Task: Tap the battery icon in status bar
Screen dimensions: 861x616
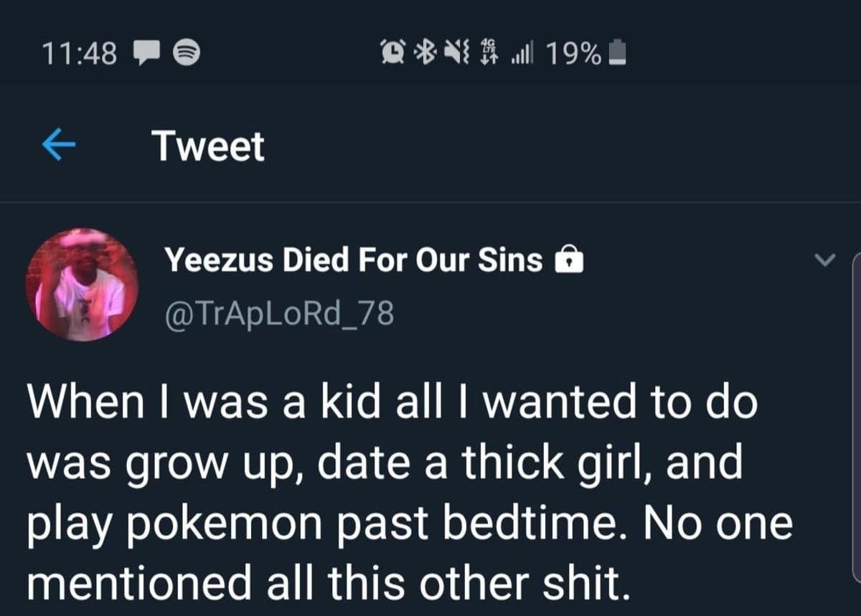Action: 618,52
